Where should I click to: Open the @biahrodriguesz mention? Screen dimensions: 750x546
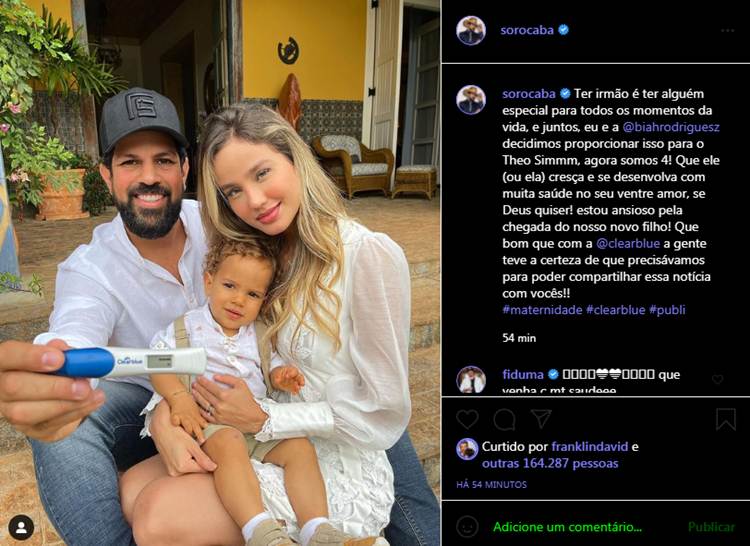pyautogui.click(x=671, y=127)
